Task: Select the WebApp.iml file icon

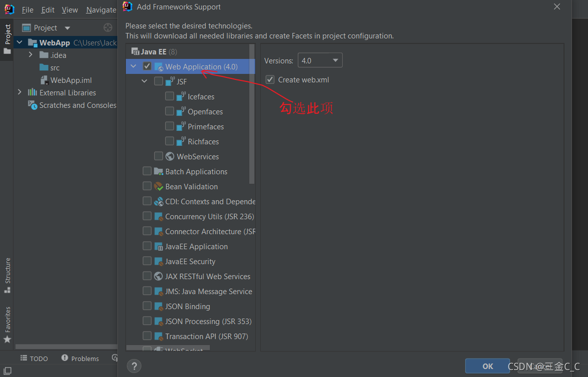Action: pyautogui.click(x=44, y=80)
